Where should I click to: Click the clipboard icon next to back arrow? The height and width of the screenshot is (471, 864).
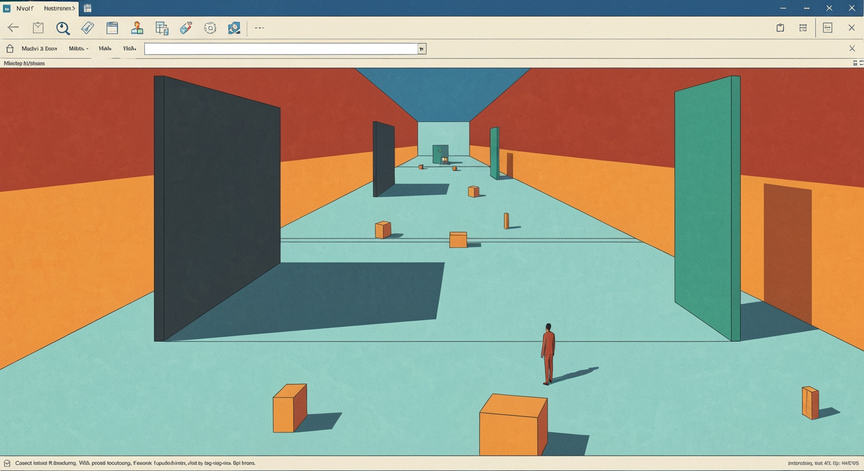(38, 28)
